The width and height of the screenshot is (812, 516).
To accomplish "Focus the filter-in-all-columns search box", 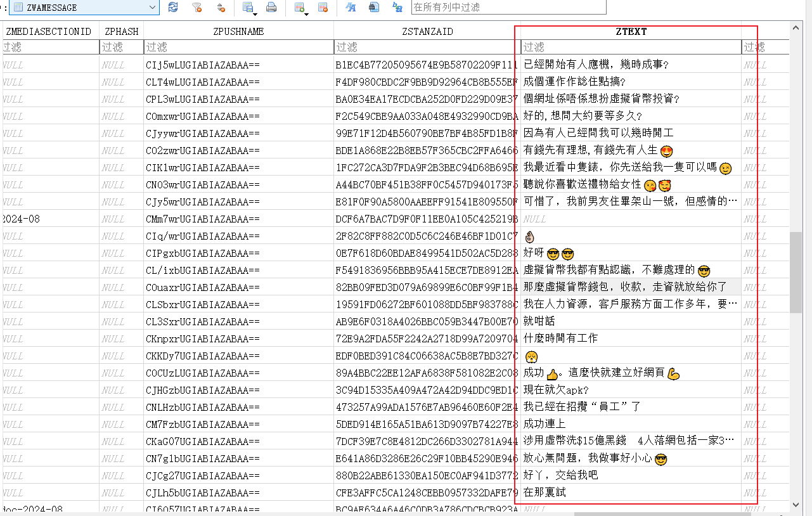I will click(x=508, y=8).
